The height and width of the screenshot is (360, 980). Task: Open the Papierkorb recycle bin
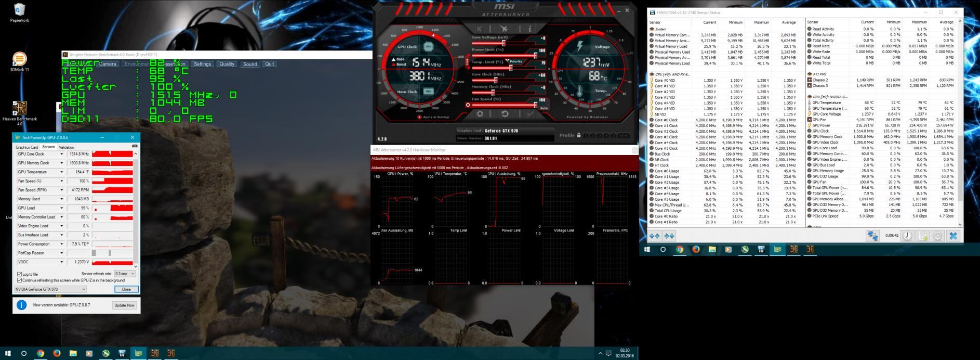click(x=20, y=12)
